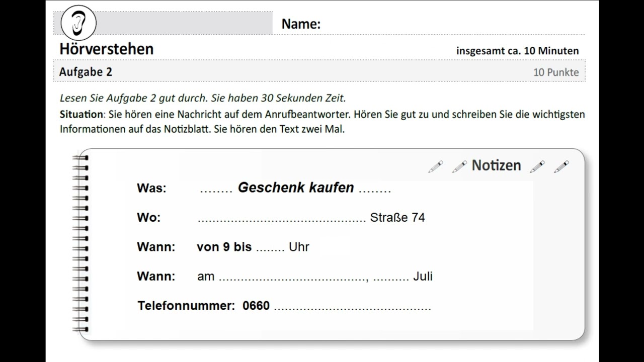The height and width of the screenshot is (362, 644).
Task: Click the phone number blank after 0660
Action: point(352,308)
